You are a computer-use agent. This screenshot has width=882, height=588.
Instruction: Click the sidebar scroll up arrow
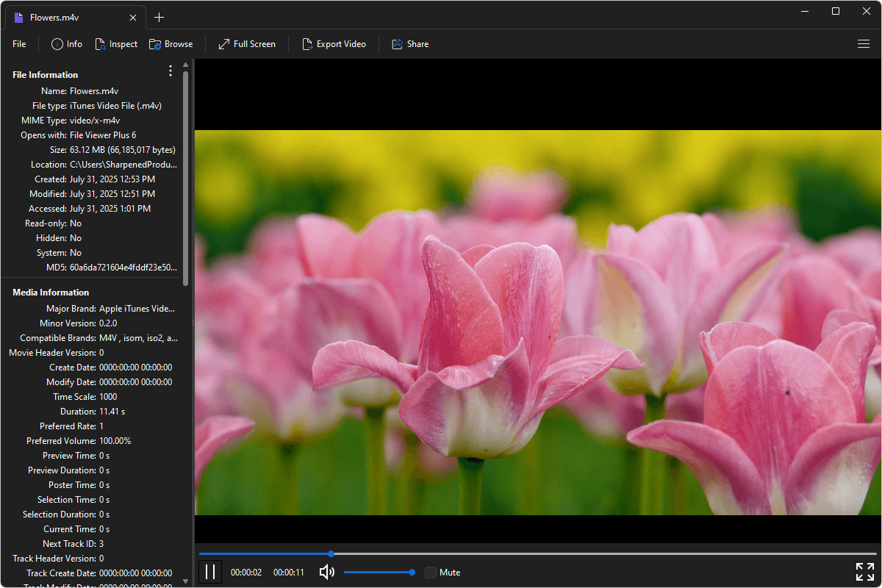pyautogui.click(x=185, y=65)
